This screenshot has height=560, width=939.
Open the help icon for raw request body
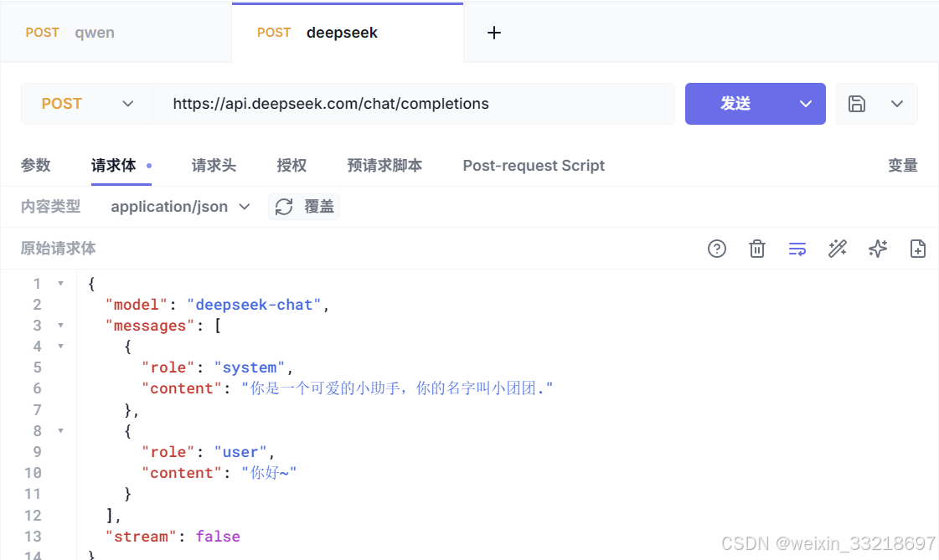tap(717, 249)
